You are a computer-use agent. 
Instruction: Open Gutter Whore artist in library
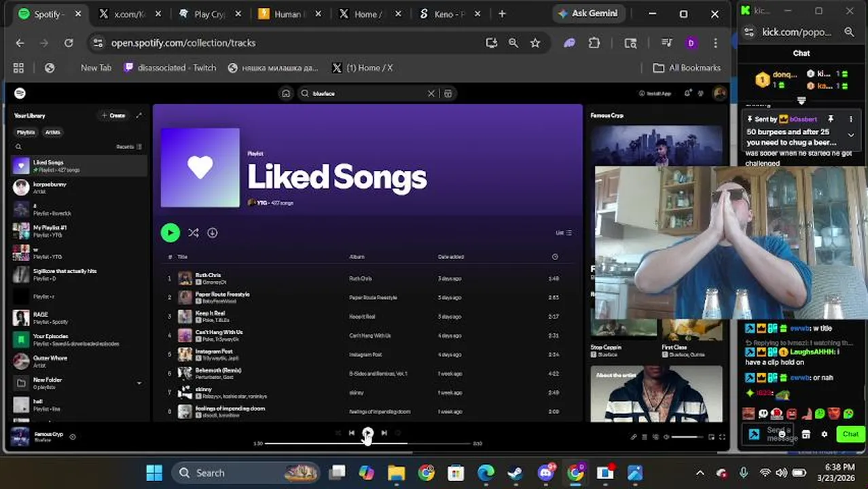79,361
